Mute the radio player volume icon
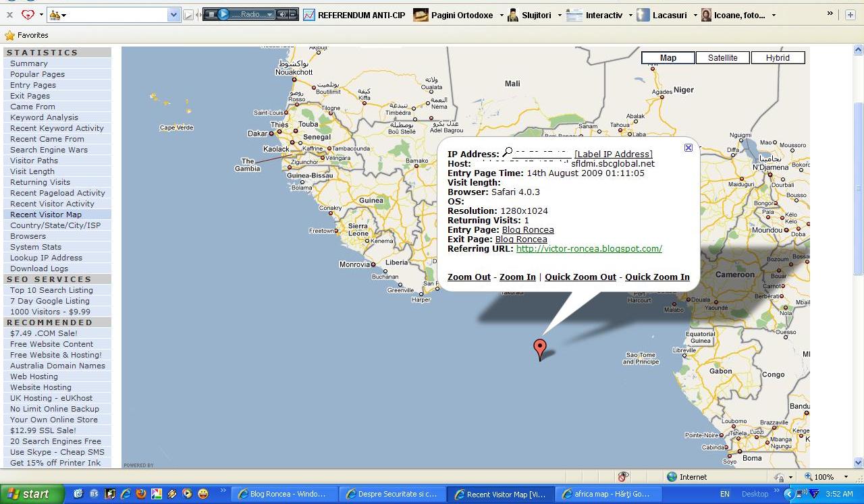 click(283, 14)
